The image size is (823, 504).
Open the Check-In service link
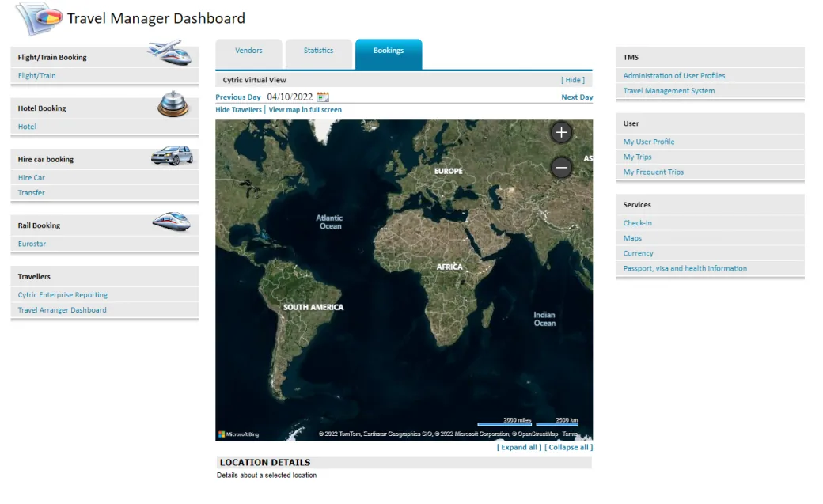[637, 223]
